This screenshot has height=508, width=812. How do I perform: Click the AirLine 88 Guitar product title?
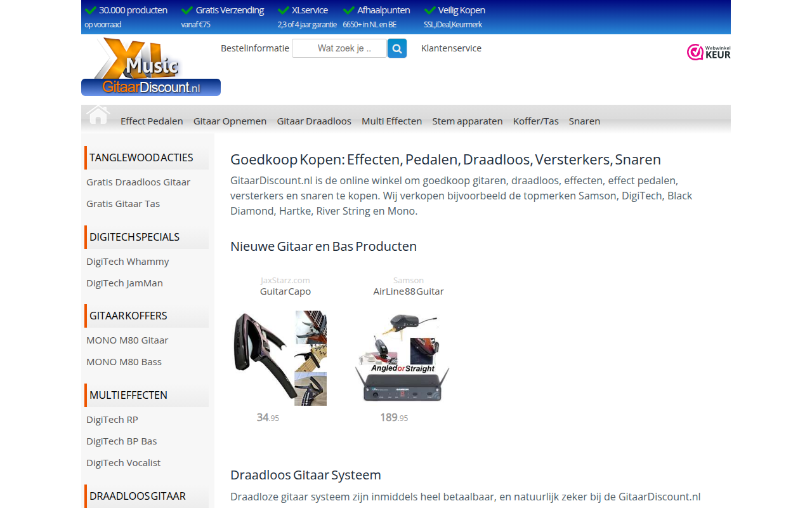[409, 291]
